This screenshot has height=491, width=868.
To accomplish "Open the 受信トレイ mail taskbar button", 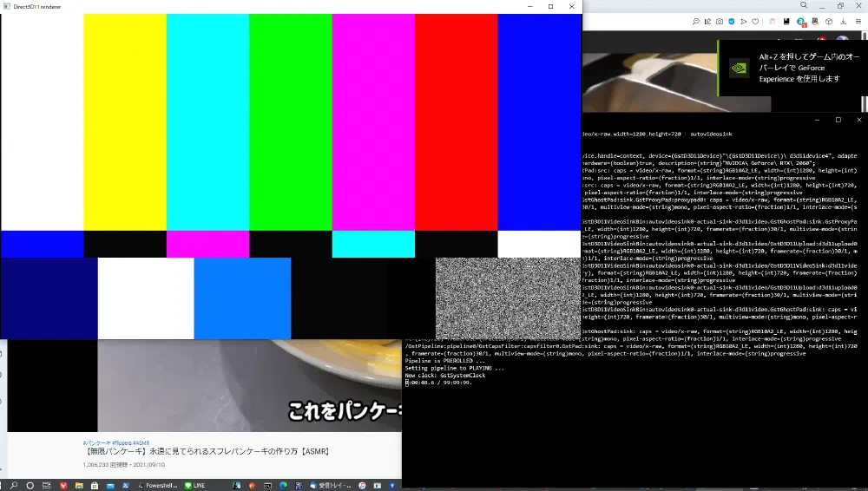I will point(331,486).
